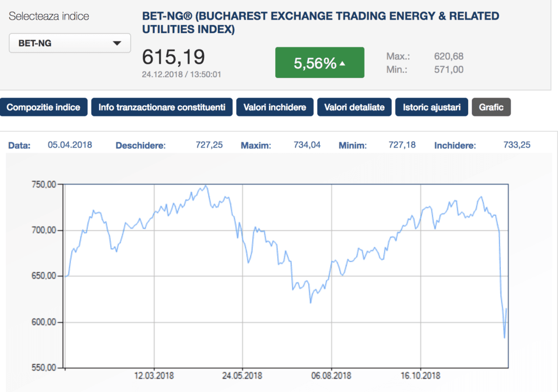Click the Min value 571,00
The width and height of the screenshot is (558, 392).
tap(449, 69)
